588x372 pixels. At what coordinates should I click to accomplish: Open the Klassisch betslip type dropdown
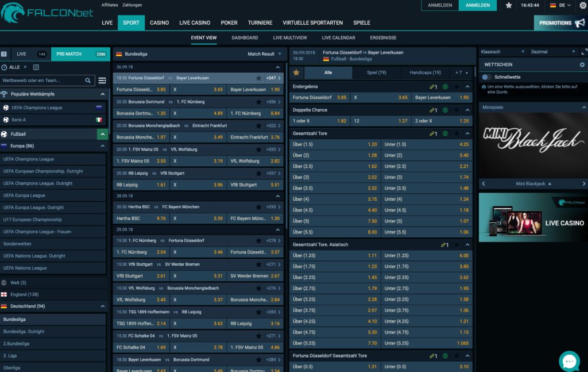(502, 52)
